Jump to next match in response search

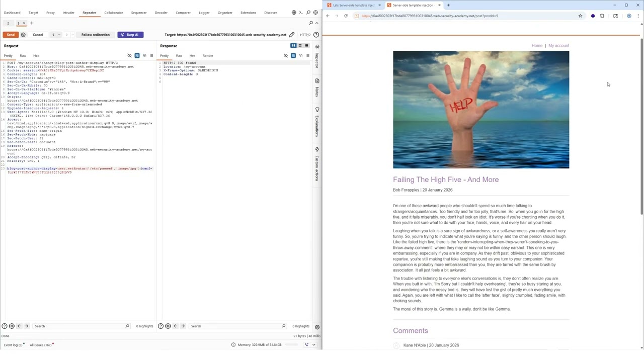(183, 326)
